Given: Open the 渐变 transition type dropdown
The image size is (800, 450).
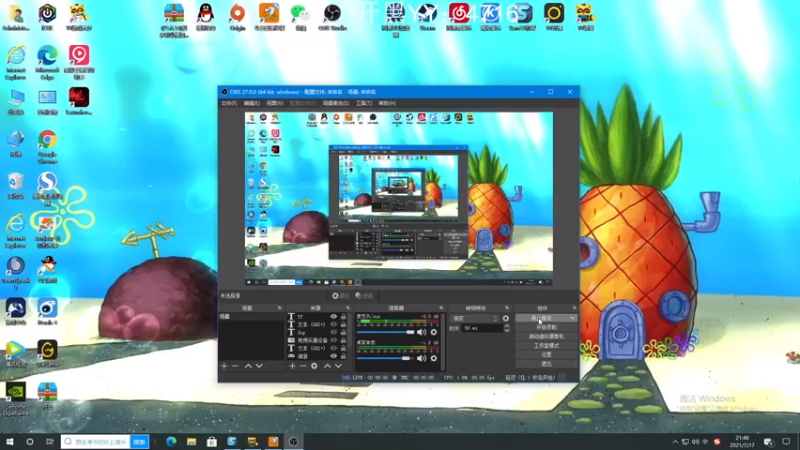Looking at the screenshot, I should click(474, 318).
